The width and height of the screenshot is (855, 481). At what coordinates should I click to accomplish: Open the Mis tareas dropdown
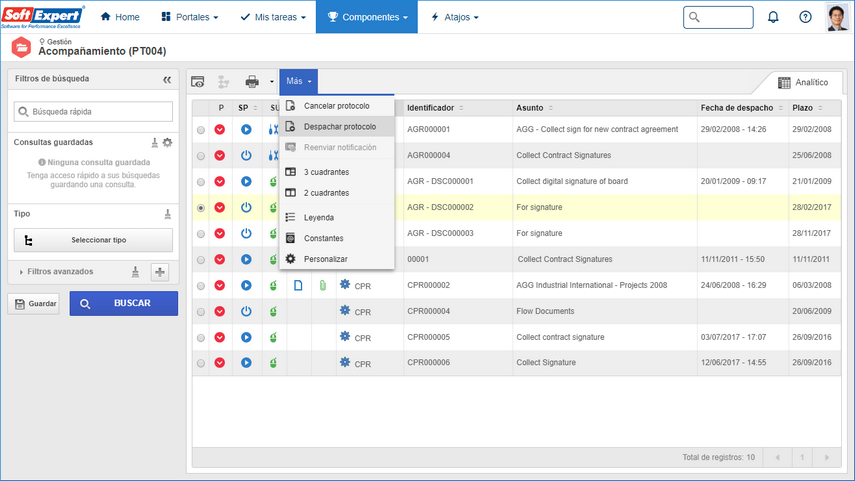click(x=273, y=17)
